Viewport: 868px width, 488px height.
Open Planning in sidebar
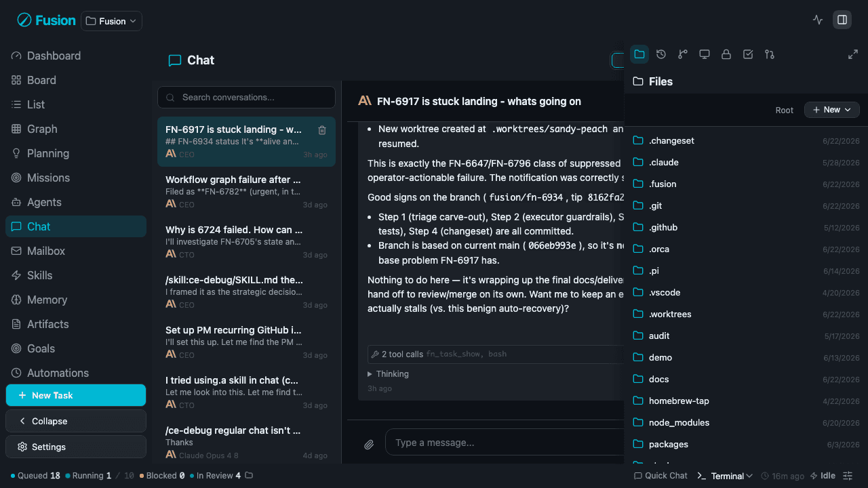[x=76, y=153]
